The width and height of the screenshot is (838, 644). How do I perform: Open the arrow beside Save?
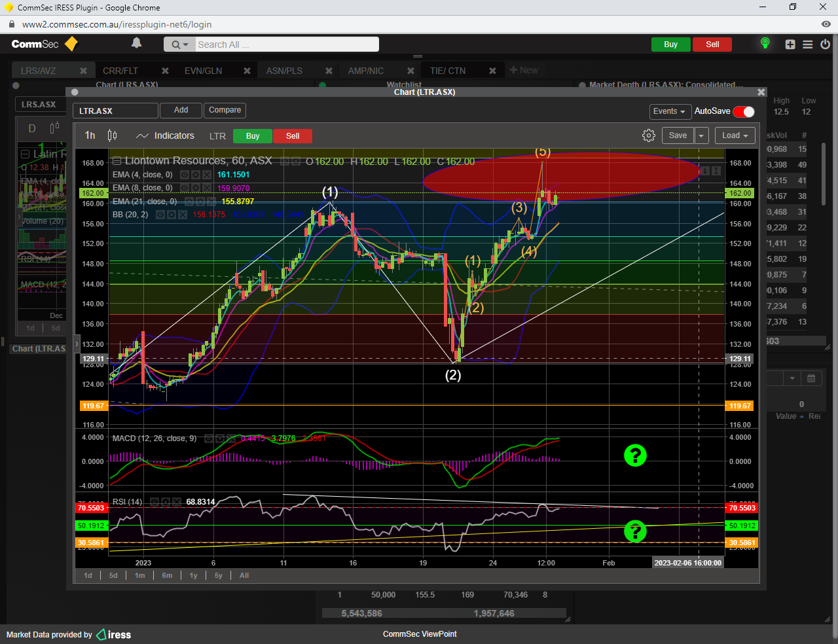coord(701,135)
